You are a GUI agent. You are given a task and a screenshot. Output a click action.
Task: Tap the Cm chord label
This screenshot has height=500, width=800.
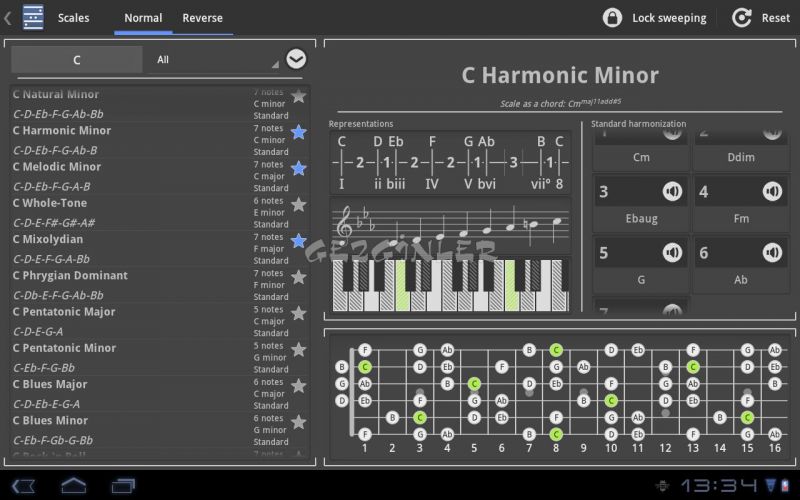pyautogui.click(x=641, y=157)
